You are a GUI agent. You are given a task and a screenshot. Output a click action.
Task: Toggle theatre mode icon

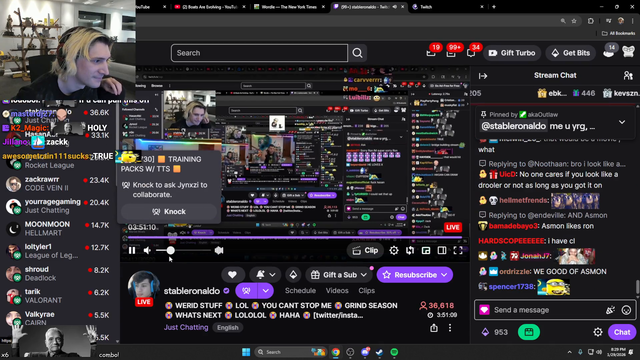[442, 251]
